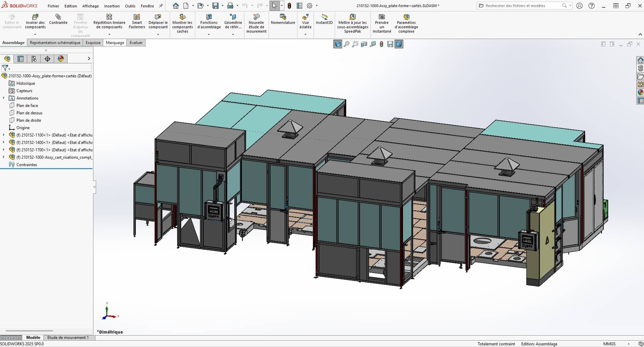The height and width of the screenshot is (347, 644).
Task: Switch to the Esquisse tab
Action: pos(93,43)
